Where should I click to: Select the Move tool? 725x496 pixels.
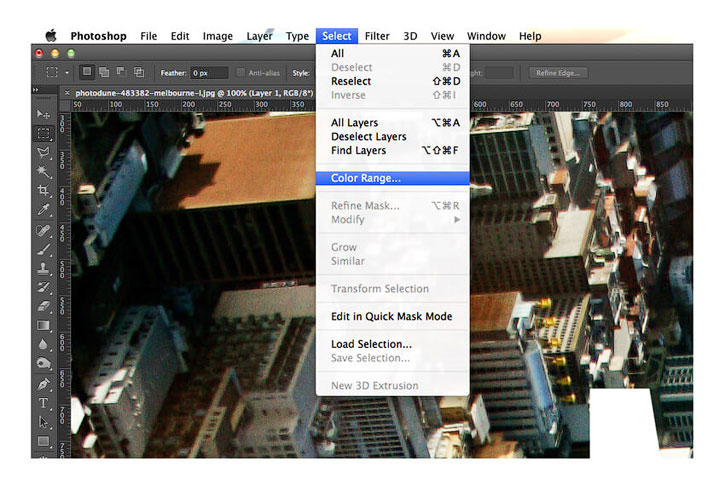pos(43,114)
